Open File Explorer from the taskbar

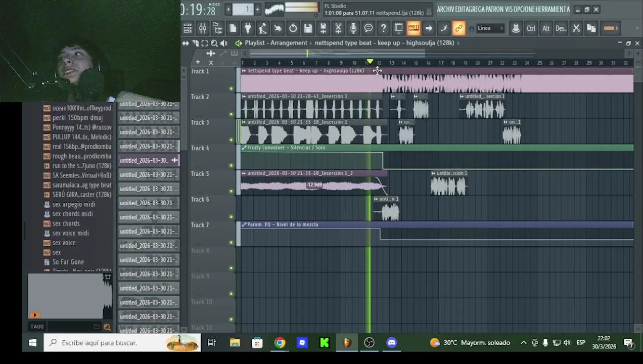[x=235, y=342]
